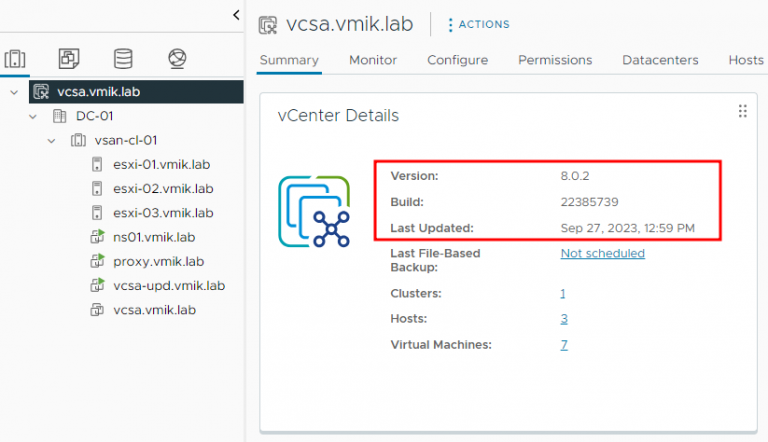
Task: Switch to the Datacenters tab
Action: pos(660,60)
